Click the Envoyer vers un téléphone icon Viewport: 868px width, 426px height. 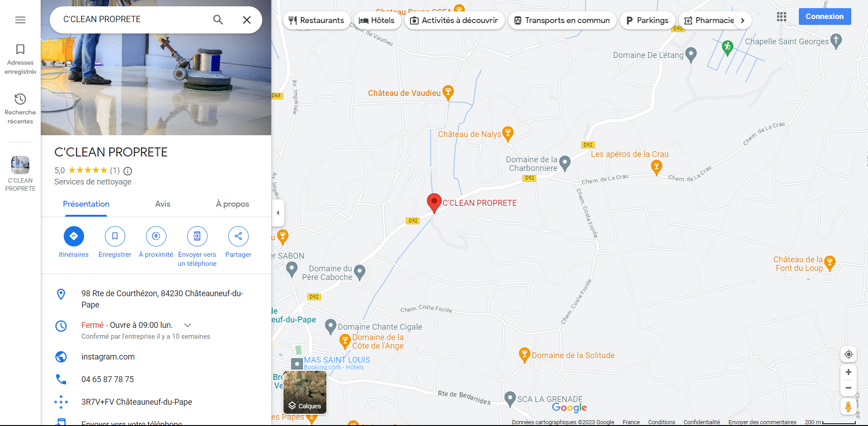coord(197,236)
